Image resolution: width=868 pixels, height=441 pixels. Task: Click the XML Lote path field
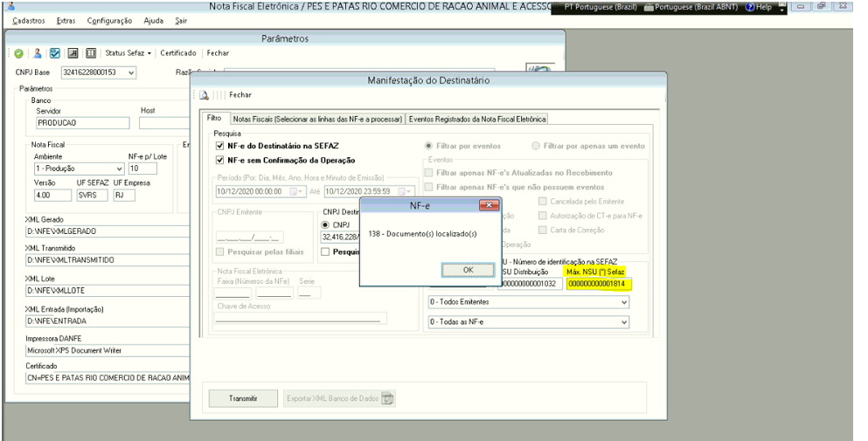[108, 291]
